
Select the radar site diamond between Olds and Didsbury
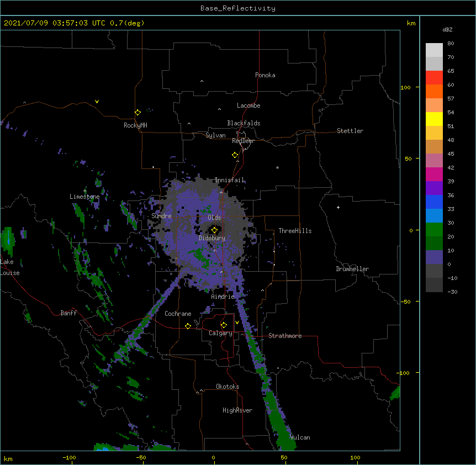pos(214,230)
